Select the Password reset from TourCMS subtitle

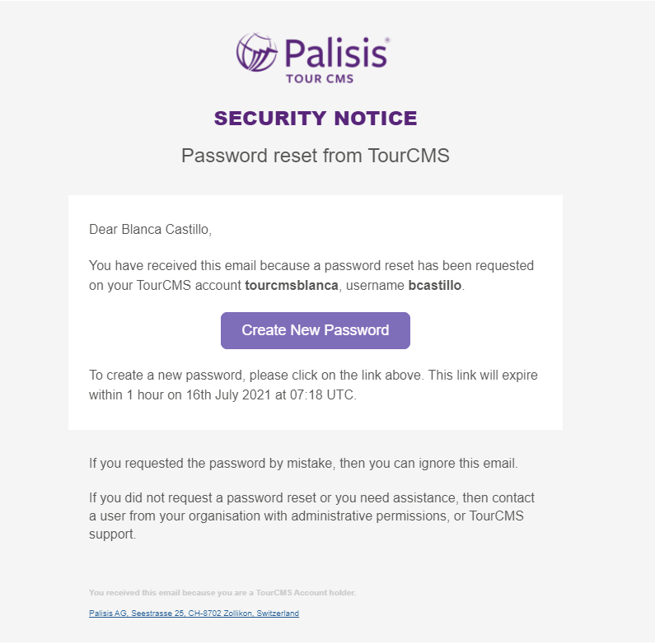(x=316, y=156)
